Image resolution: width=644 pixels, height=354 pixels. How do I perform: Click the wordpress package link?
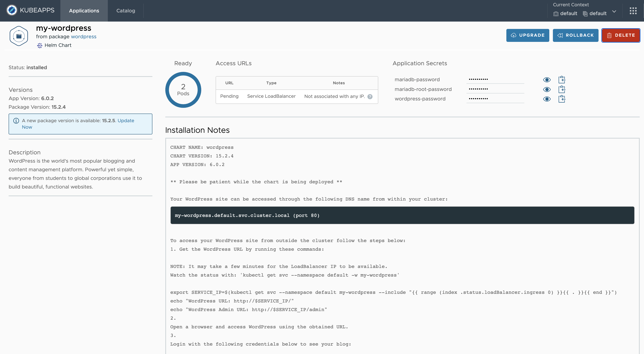pos(84,36)
